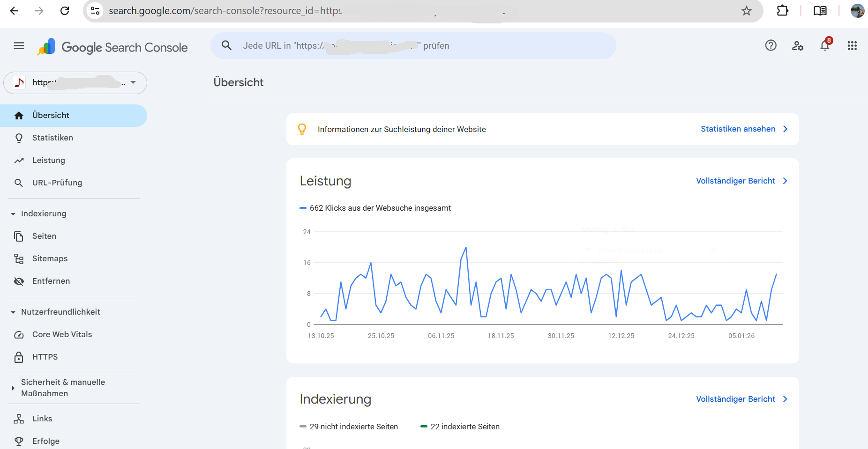Click the help question mark icon
Viewport: 868px width, 449px height.
pyautogui.click(x=771, y=45)
